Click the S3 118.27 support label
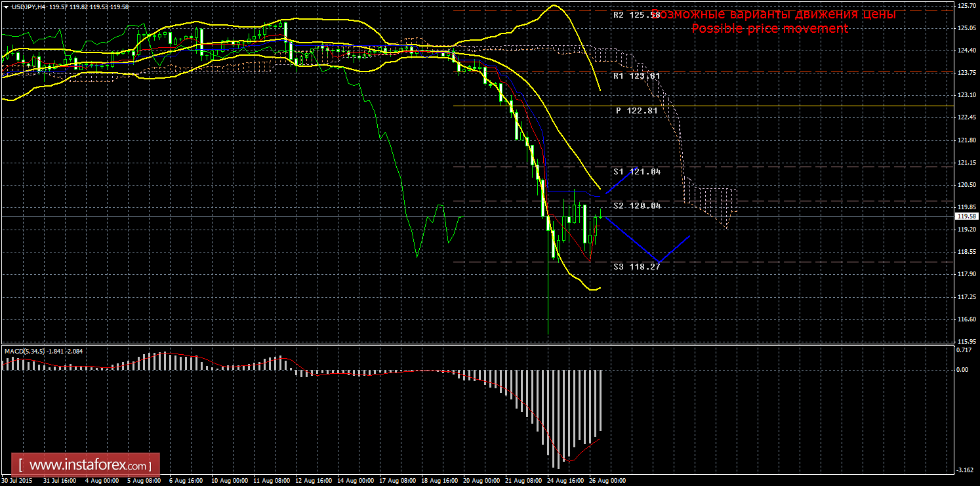This screenshot has width=980, height=486. tap(636, 267)
